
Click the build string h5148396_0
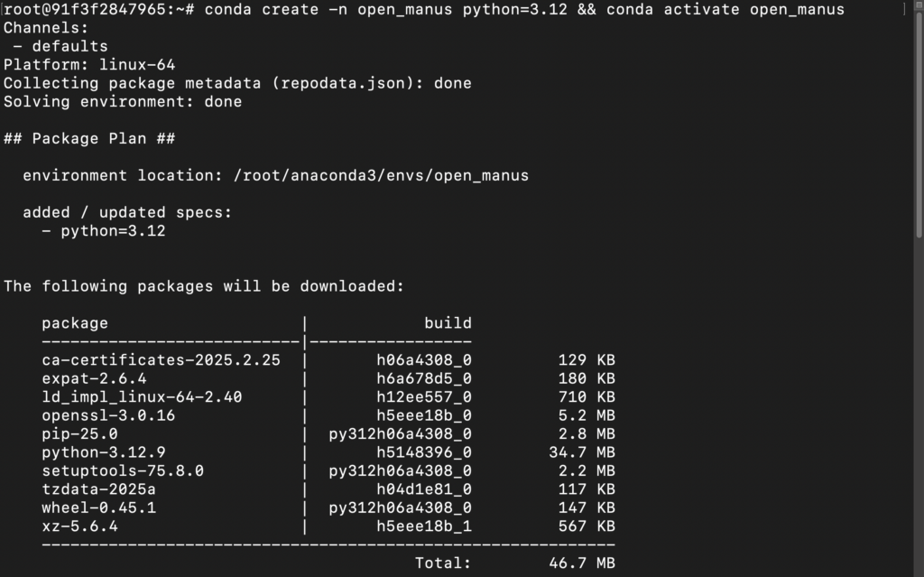tap(424, 452)
